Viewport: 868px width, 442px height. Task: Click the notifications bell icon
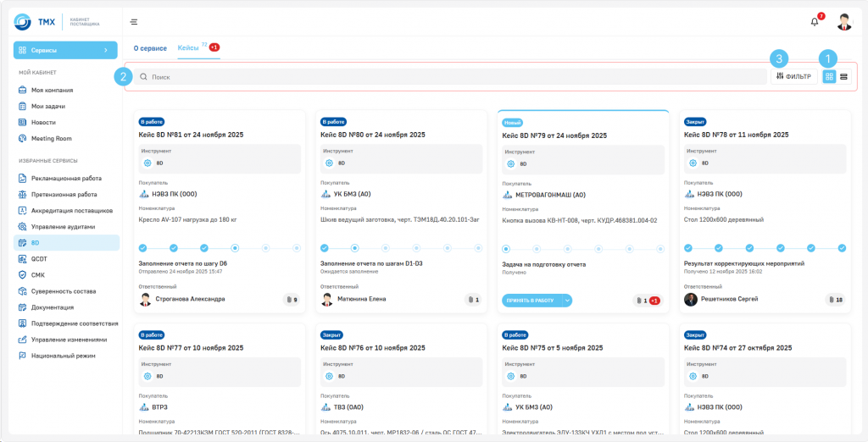pos(815,22)
